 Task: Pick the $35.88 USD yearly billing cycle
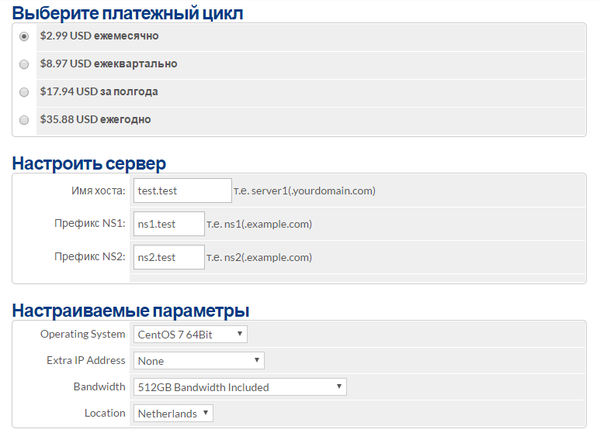coord(24,120)
